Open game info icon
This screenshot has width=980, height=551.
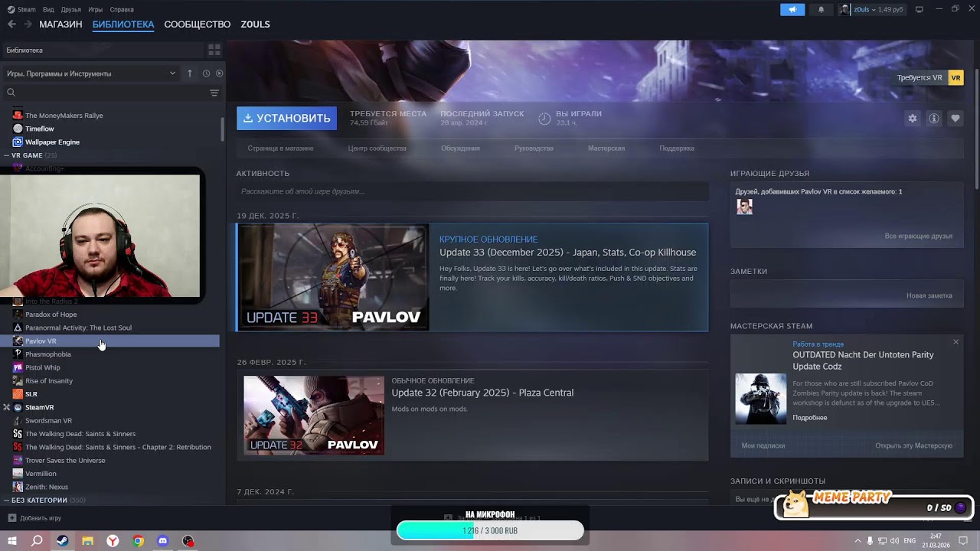(x=933, y=119)
